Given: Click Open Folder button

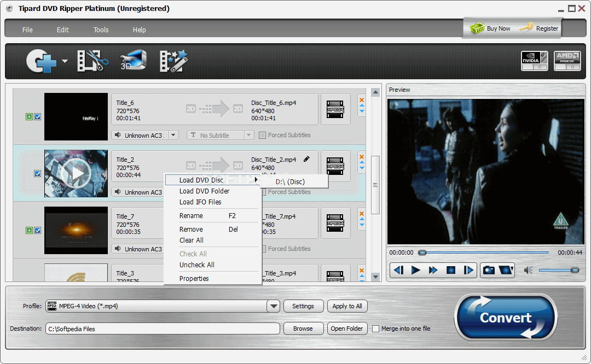Looking at the screenshot, I should pyautogui.click(x=347, y=328).
